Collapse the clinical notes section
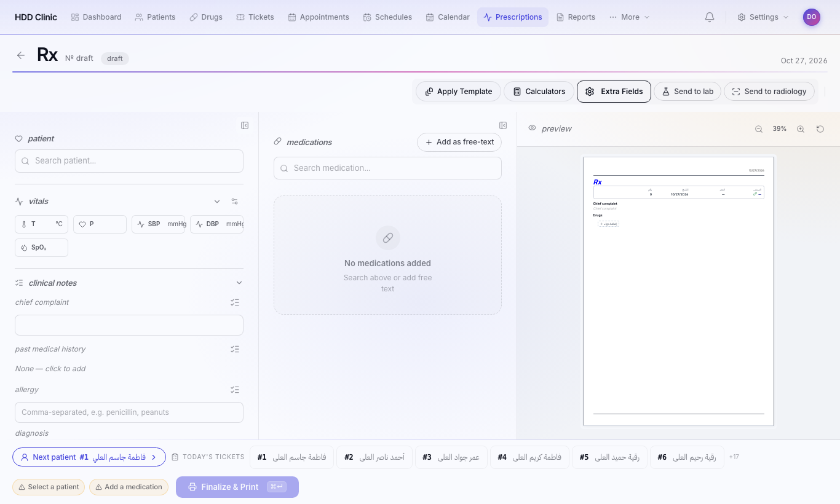 (239, 283)
